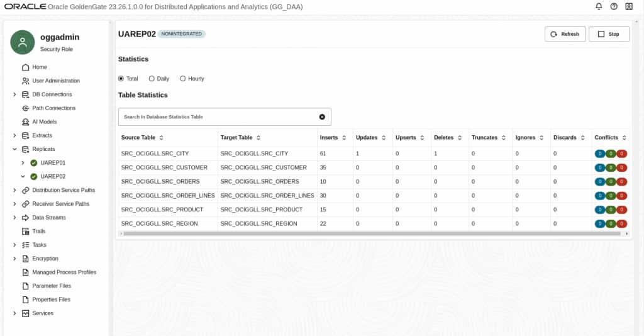Image resolution: width=644 pixels, height=336 pixels.
Task: Click the Refresh button
Action: pos(565,34)
